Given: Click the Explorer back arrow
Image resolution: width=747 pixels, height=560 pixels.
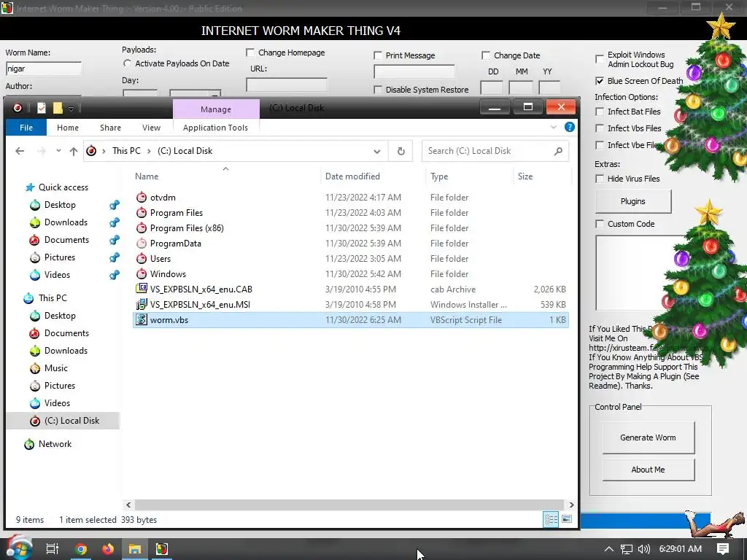Looking at the screenshot, I should tap(20, 151).
